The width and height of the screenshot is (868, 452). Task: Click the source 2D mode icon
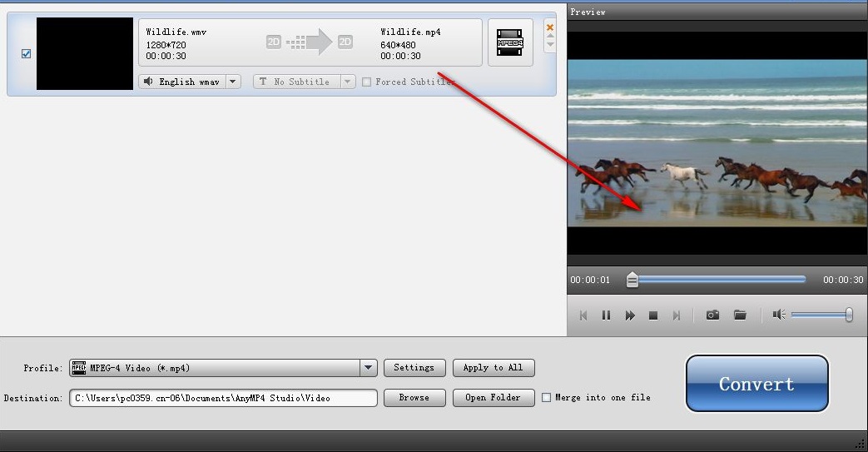coord(274,42)
